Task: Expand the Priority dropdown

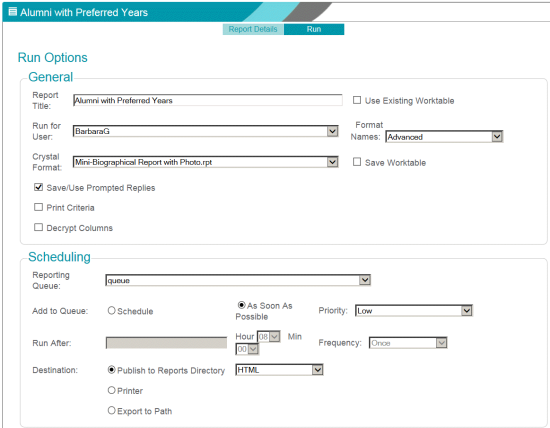Action: tap(414, 310)
